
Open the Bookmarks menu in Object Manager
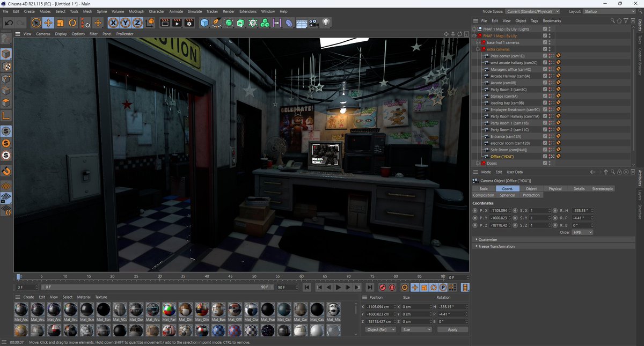click(552, 21)
